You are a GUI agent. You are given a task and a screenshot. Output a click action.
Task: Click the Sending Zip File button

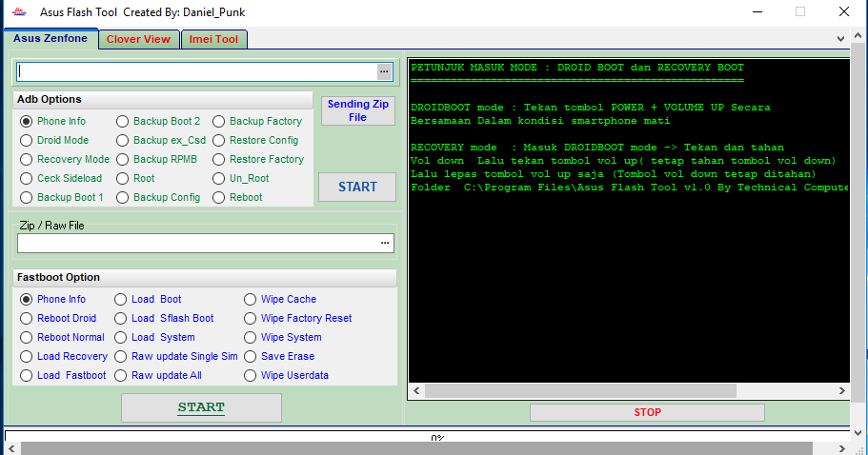click(x=358, y=110)
